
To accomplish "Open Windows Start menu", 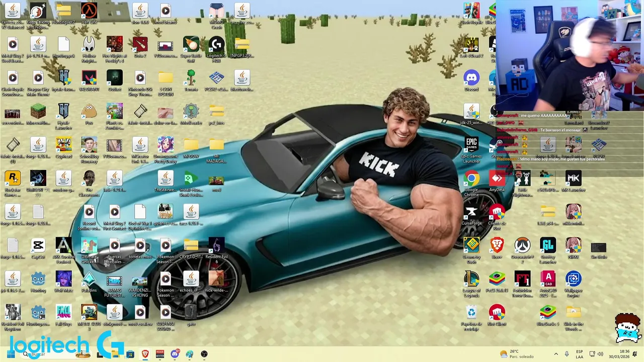I will pyautogui.click(x=10, y=354).
